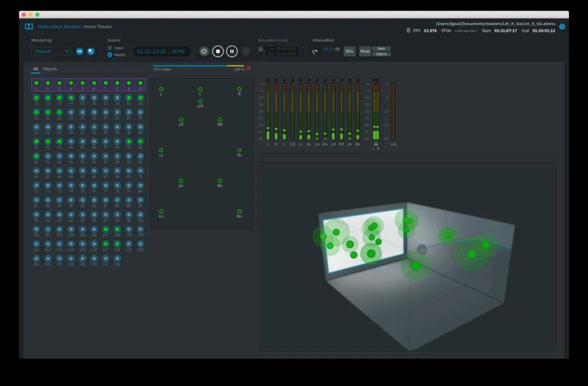Click the blue 48 speaker-count icon

point(79,51)
